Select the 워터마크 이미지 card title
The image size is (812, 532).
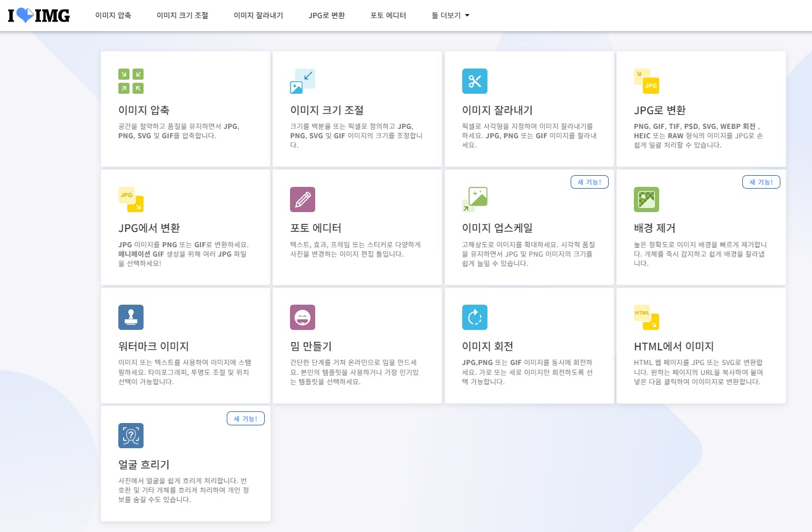pos(153,346)
